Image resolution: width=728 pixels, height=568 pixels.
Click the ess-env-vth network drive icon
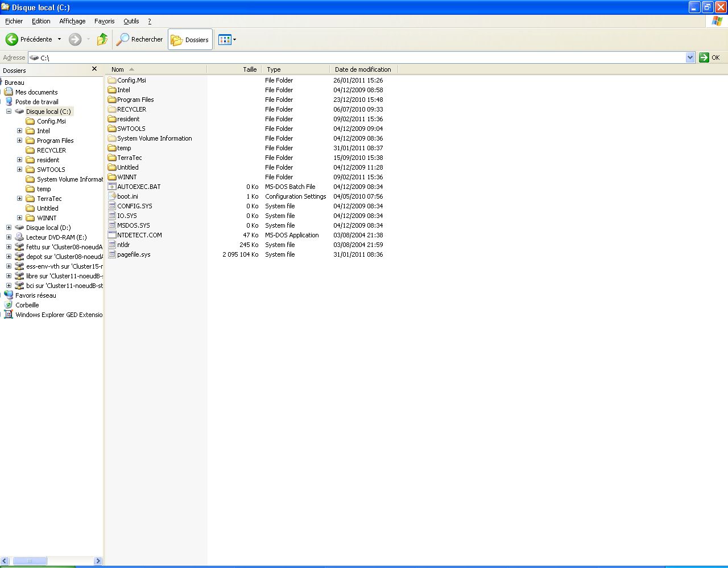[19, 266]
